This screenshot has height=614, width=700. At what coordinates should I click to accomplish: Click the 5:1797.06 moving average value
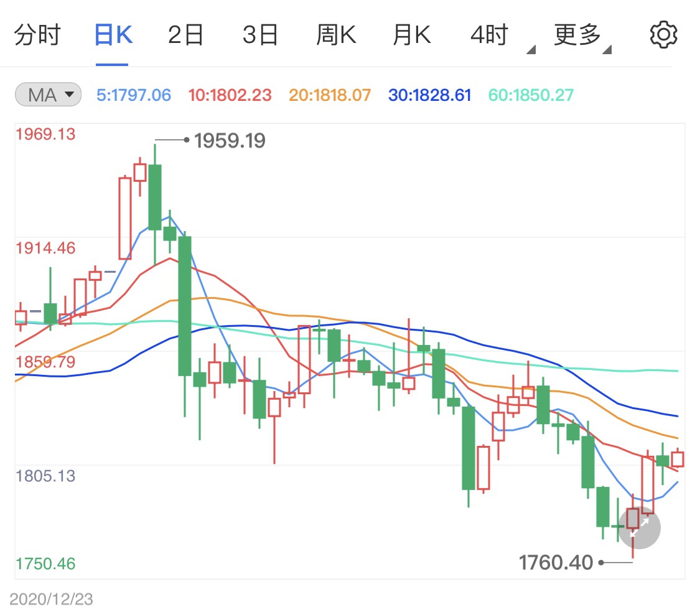tap(134, 95)
